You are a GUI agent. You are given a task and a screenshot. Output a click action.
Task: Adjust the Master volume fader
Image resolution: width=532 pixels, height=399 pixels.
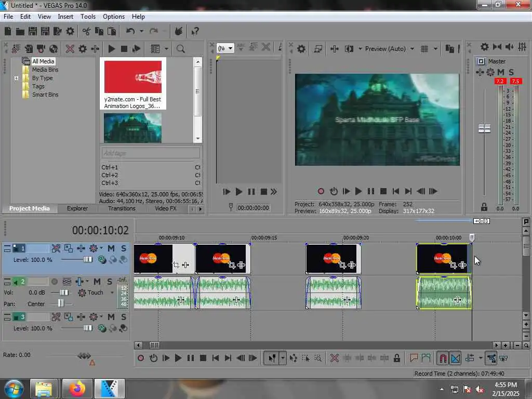[x=484, y=129]
